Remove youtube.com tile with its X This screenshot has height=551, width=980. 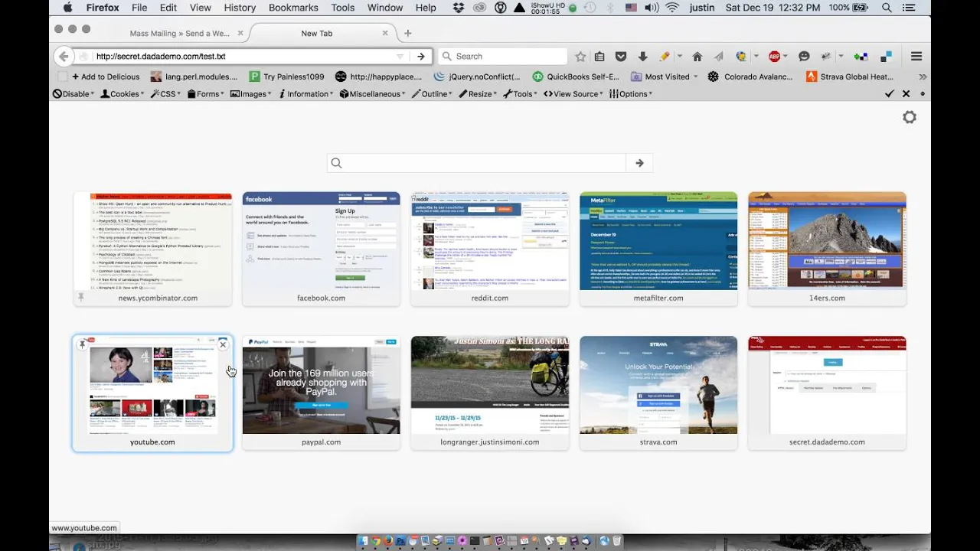tap(223, 344)
